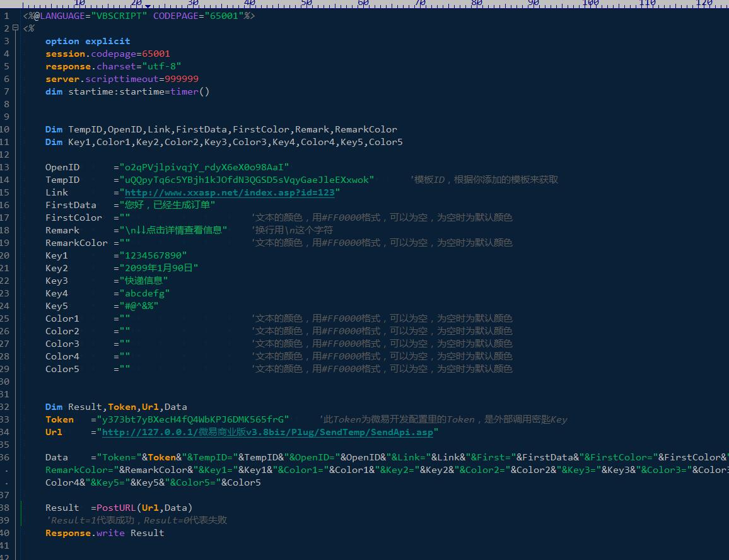The width and height of the screenshot is (729, 560).
Task: Click the response.charset "utf-8" line
Action: (x=113, y=66)
